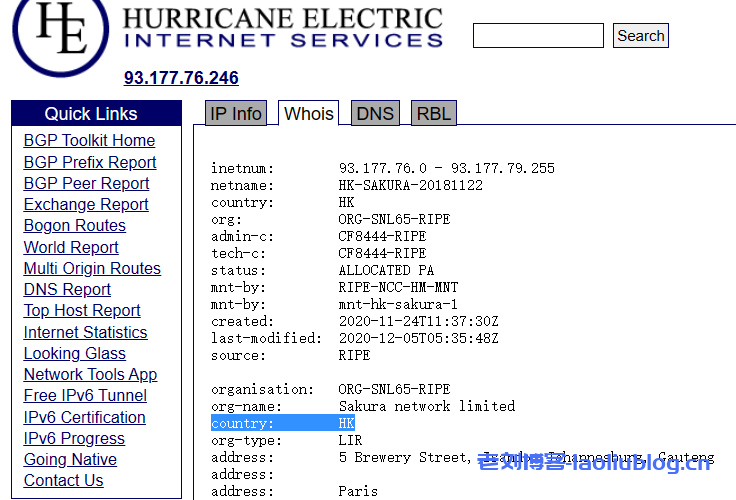The width and height of the screenshot is (736, 500).
Task: Open Multi Origin Routes link
Action: pos(92,268)
